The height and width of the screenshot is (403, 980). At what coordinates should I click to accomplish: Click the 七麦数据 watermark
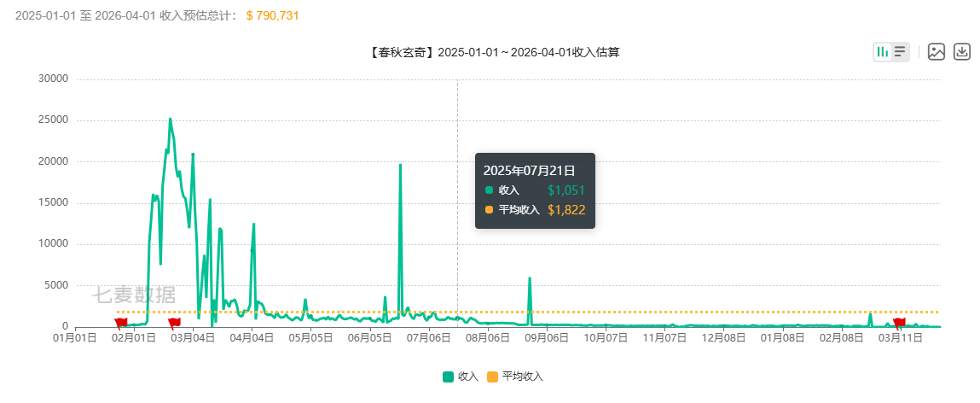tap(134, 295)
